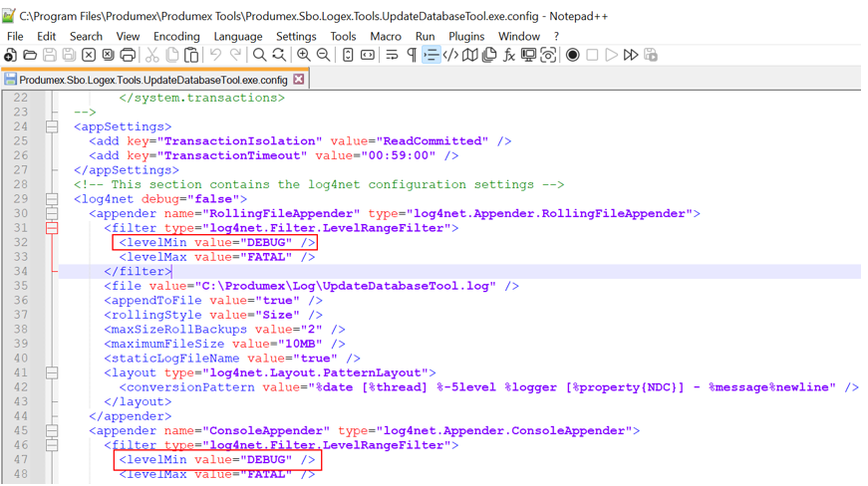The height and width of the screenshot is (486, 868).
Task: Open the Function List fx icon
Action: pos(509,56)
